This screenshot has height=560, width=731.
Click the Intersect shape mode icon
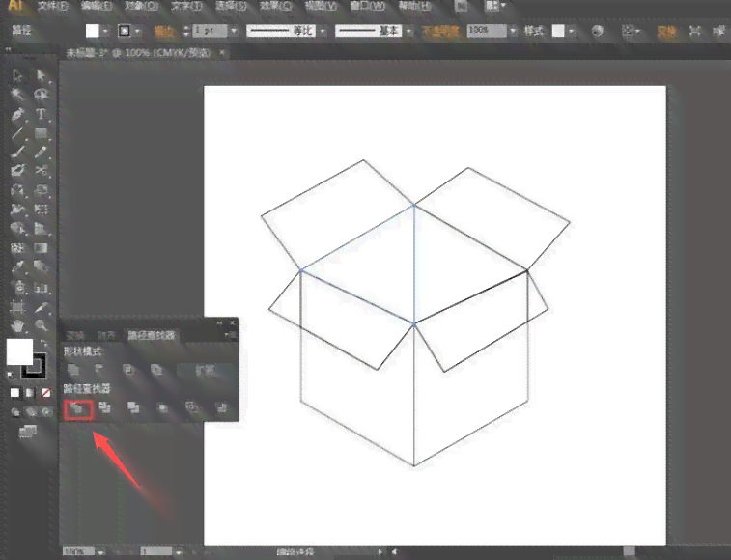[x=128, y=370]
